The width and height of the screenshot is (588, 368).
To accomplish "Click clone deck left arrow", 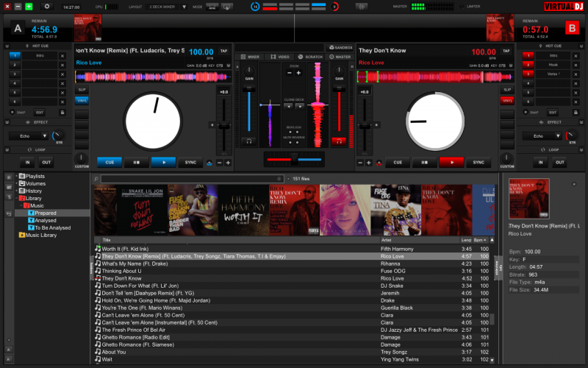I will 288,107.
